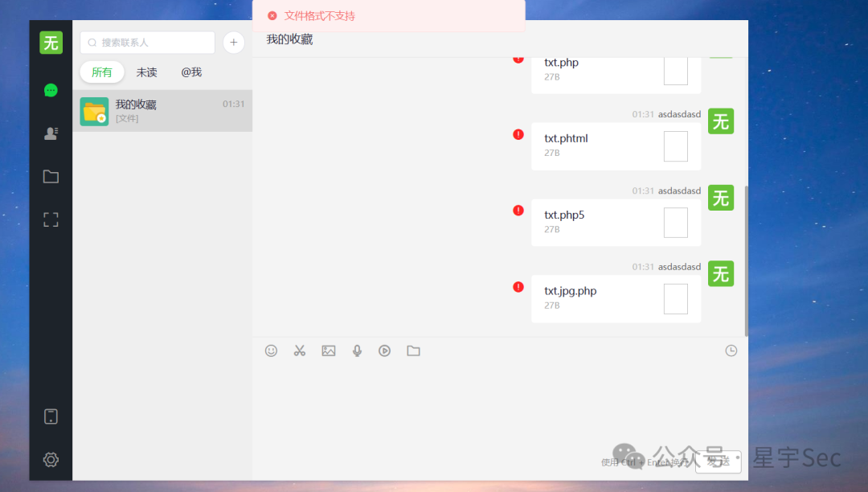Screen dimensions: 868x492
Task: Open the chat messages sidebar icon
Action: coord(51,90)
